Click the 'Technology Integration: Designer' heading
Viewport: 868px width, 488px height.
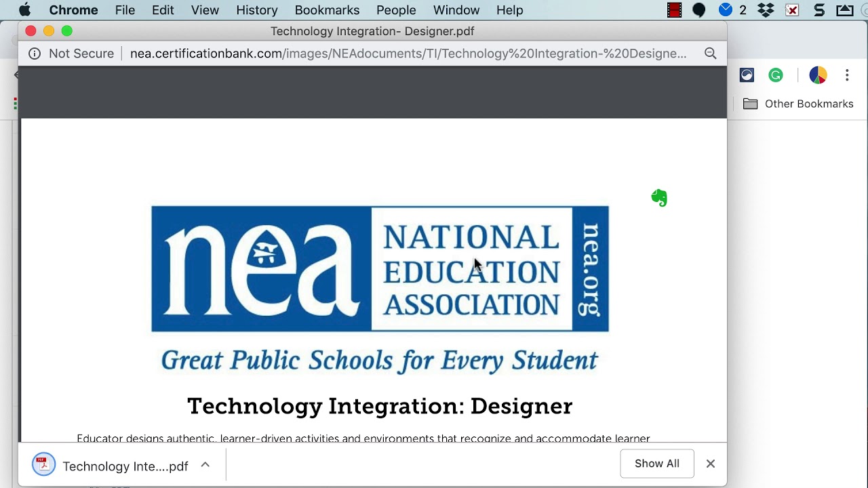coord(380,406)
